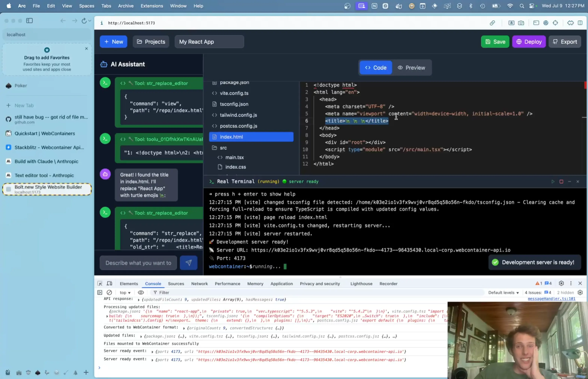Toggle the live expression eye icon
The image size is (588, 379).
point(141,292)
